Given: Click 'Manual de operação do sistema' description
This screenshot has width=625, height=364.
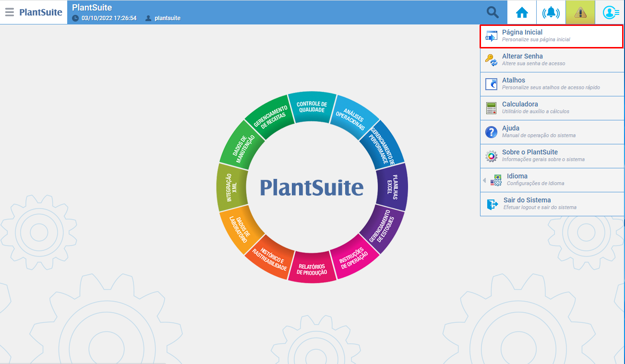Looking at the screenshot, I should point(539,135).
